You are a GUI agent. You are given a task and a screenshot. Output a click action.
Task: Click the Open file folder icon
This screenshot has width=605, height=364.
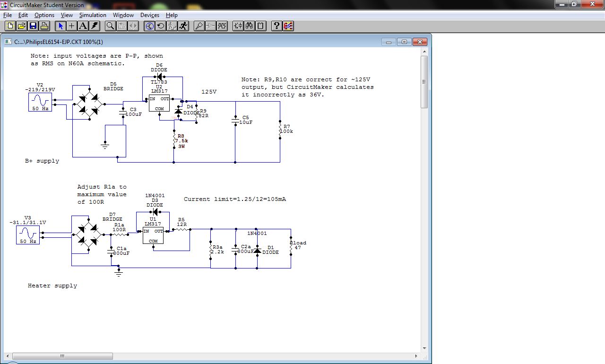[21, 26]
